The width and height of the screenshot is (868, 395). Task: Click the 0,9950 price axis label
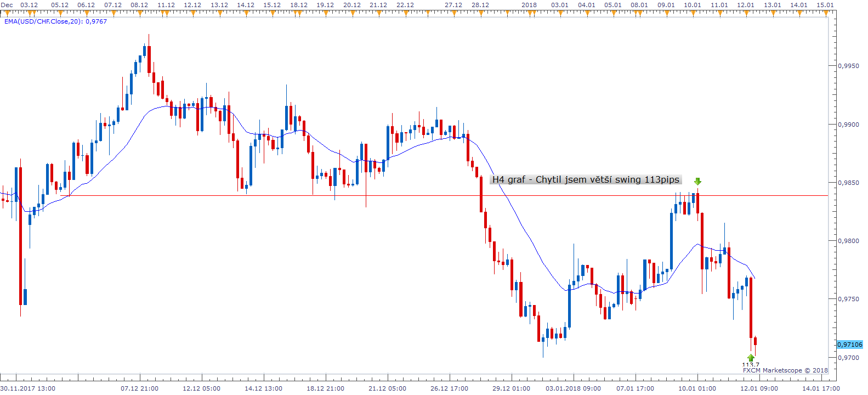[x=849, y=66]
